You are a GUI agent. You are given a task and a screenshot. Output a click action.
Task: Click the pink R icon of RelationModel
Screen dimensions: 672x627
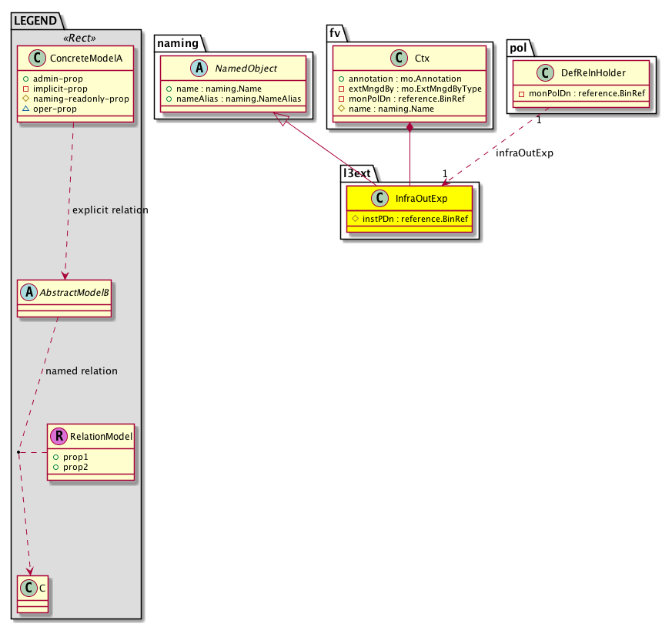[59, 437]
